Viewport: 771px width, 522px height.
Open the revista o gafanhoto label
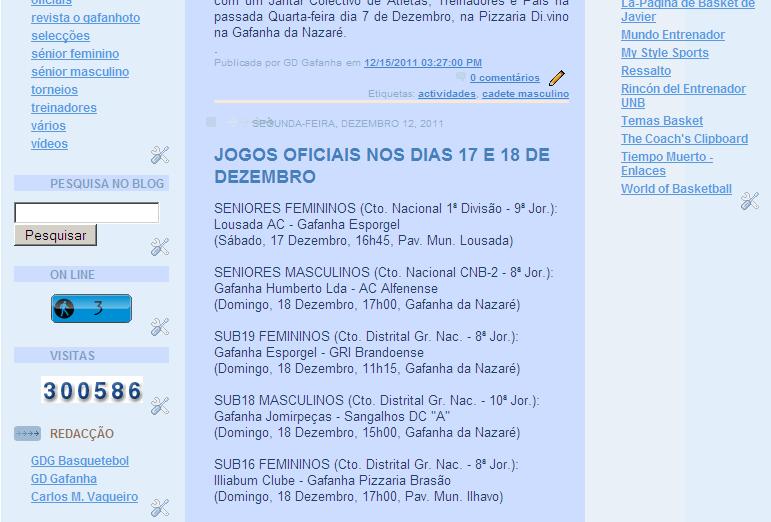pyautogui.click(x=86, y=18)
